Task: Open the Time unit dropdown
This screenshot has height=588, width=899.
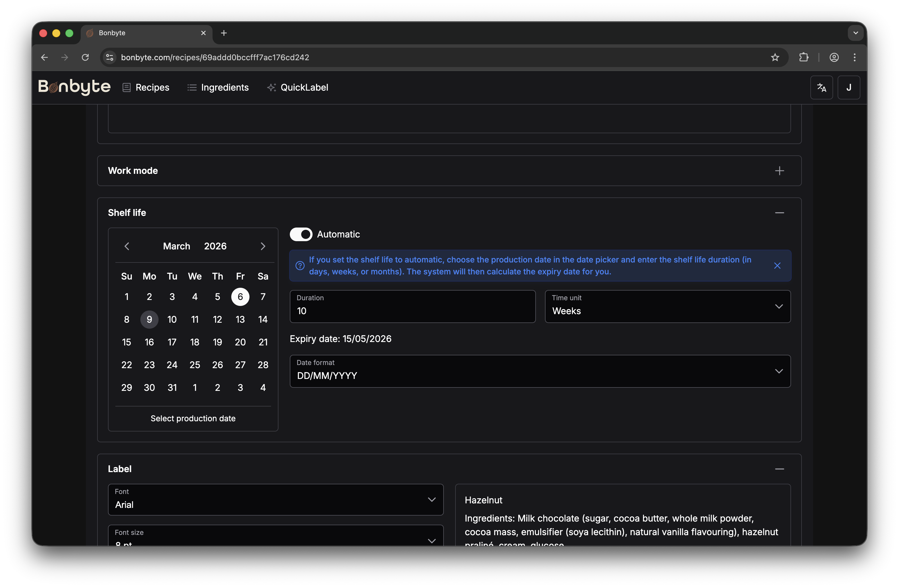Action: (667, 306)
